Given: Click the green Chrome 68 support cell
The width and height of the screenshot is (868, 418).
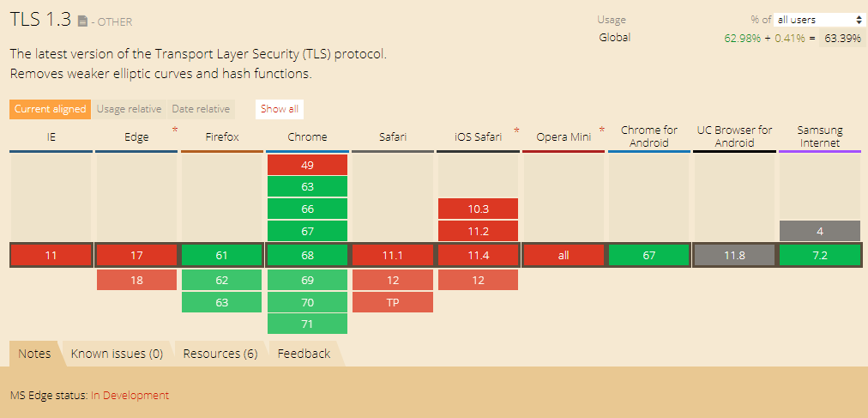Looking at the screenshot, I should [x=307, y=255].
